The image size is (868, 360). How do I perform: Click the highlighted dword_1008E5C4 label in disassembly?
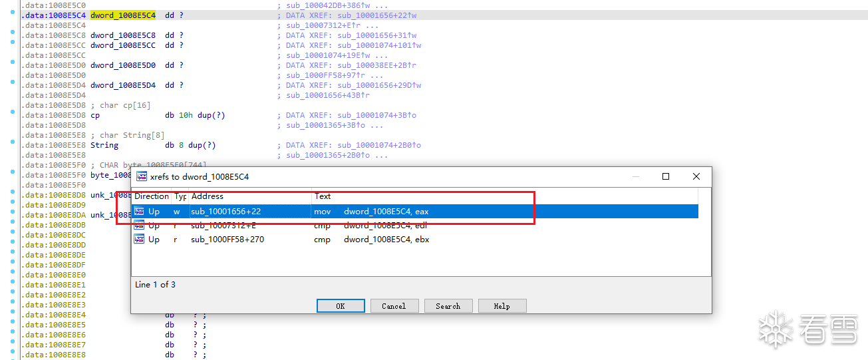pos(123,15)
